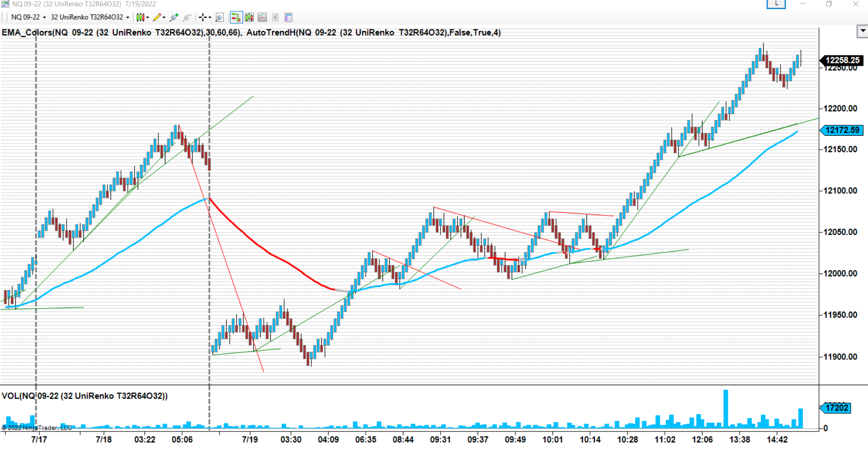Click the 12:06 time axis label
This screenshot has height=451, width=868.
(x=702, y=440)
